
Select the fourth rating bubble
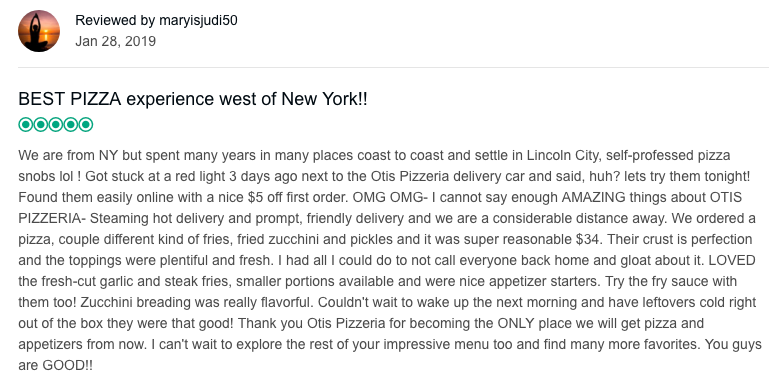click(x=71, y=124)
